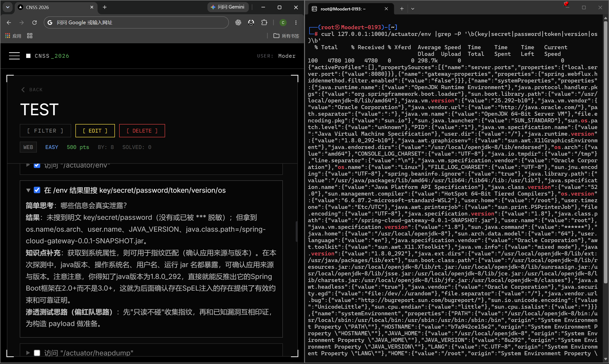The height and width of the screenshot is (364, 609).
Task: Click the EASY difficulty label
Action: 52,147
